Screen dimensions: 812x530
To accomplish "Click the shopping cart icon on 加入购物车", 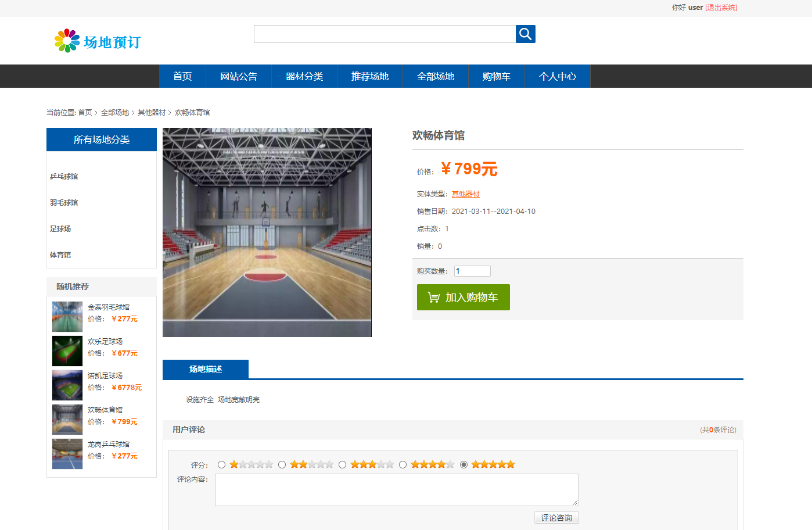I will point(433,296).
